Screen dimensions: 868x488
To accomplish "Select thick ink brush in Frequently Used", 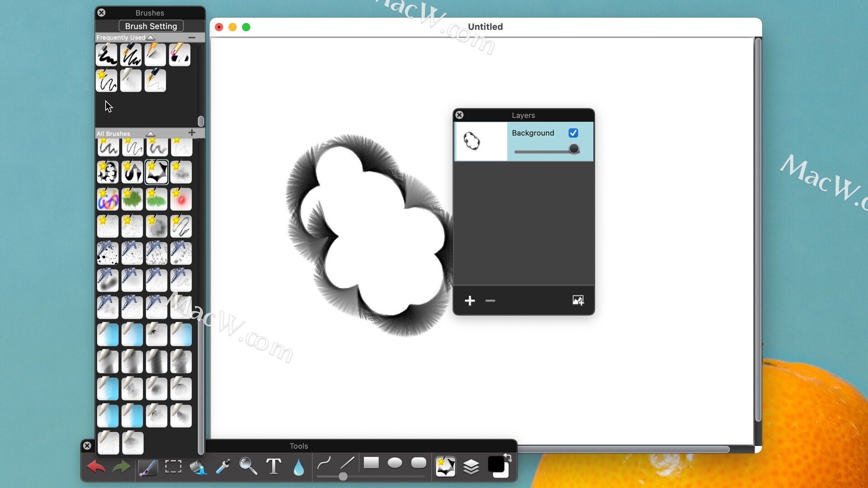I will pyautogui.click(x=107, y=55).
